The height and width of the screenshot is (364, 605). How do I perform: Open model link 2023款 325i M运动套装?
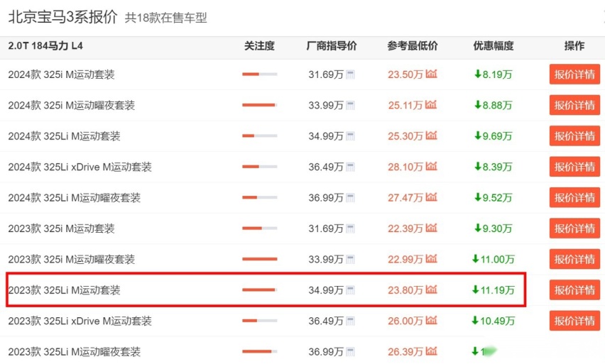point(61,228)
